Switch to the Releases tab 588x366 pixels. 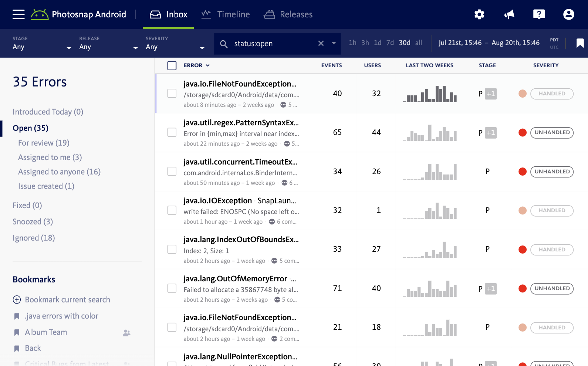point(288,14)
